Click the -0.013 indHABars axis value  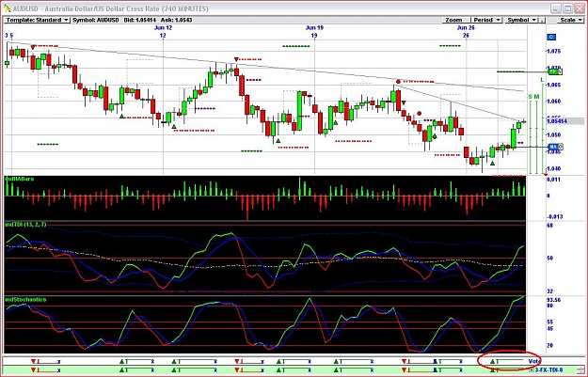[554, 216]
